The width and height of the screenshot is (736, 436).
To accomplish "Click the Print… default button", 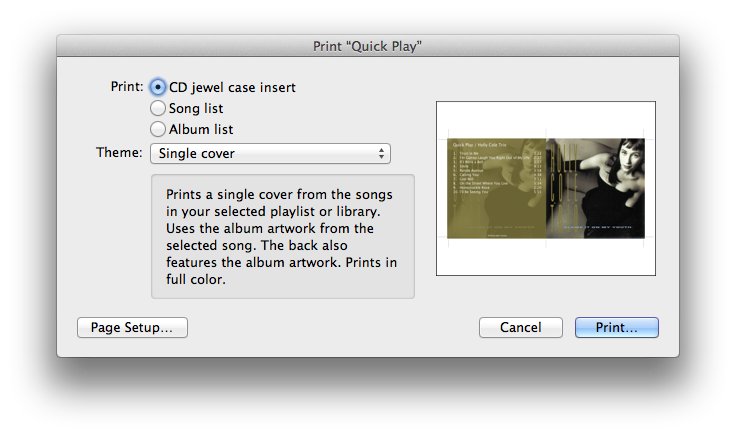I will 617,327.
